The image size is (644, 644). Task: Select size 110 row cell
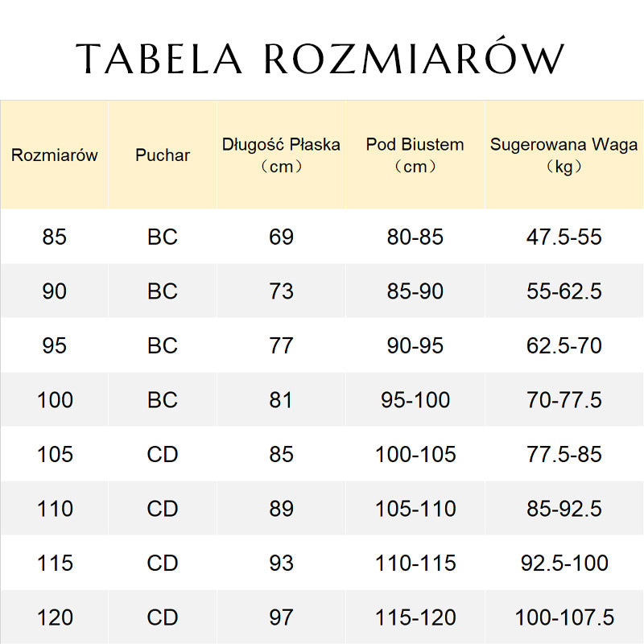click(55, 509)
